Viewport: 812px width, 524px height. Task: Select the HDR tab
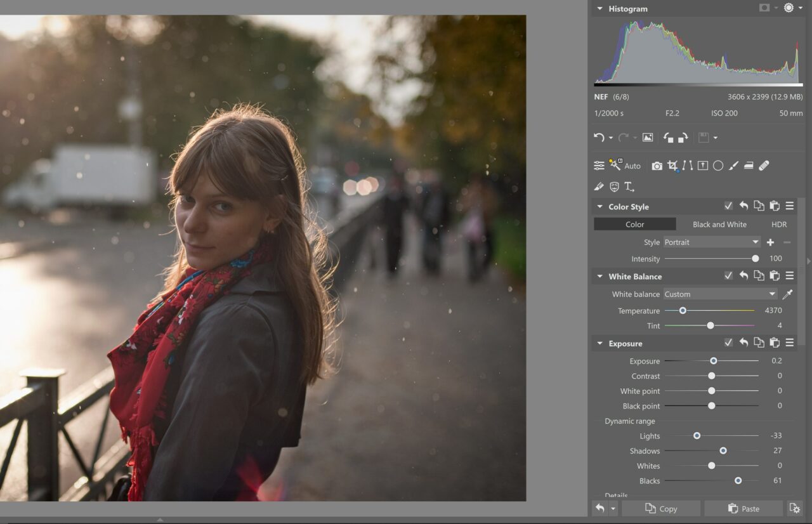(779, 224)
